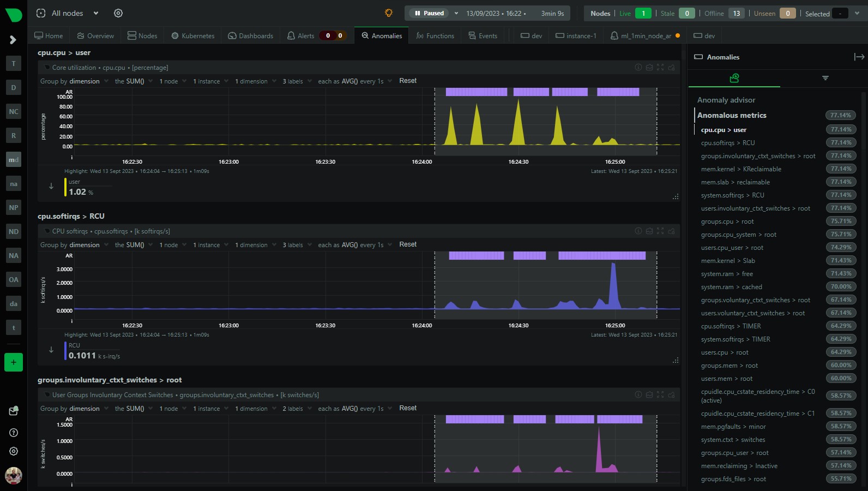Open the help question mark icon
868x491 pixels.
[x=14, y=433]
